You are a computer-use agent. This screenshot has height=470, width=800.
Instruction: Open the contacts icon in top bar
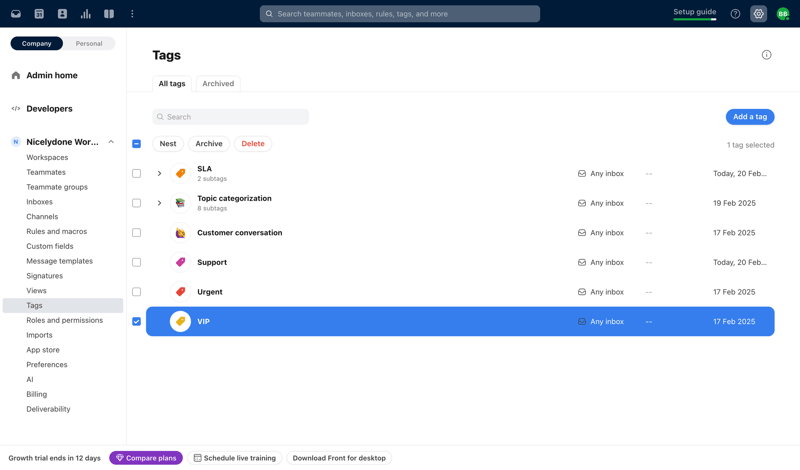pos(62,14)
